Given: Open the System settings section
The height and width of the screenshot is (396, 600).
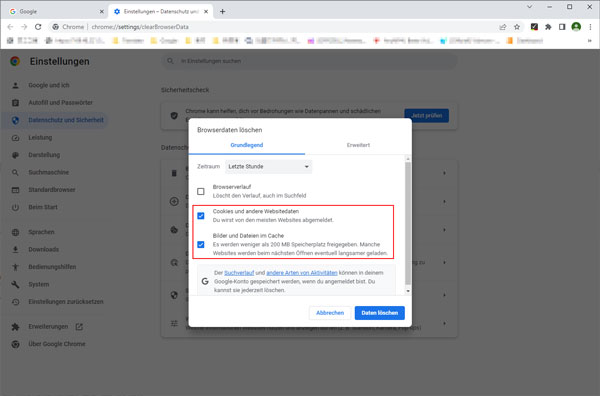Looking at the screenshot, I should 39,284.
